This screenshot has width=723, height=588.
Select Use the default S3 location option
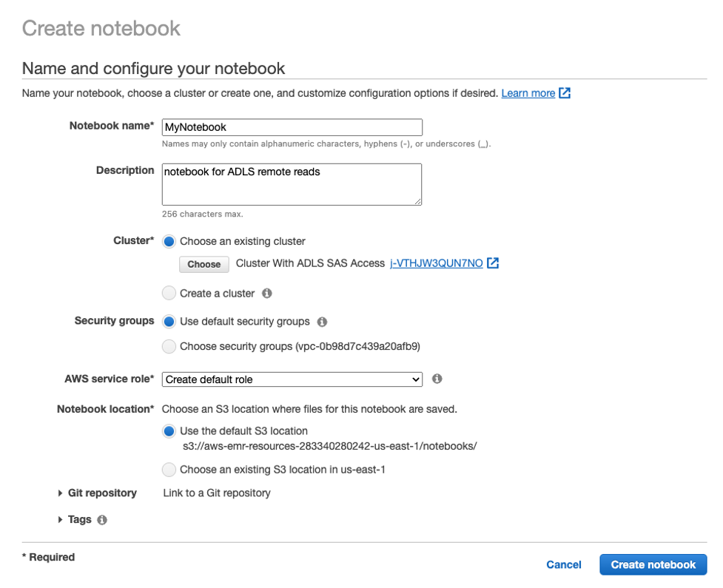(x=169, y=430)
